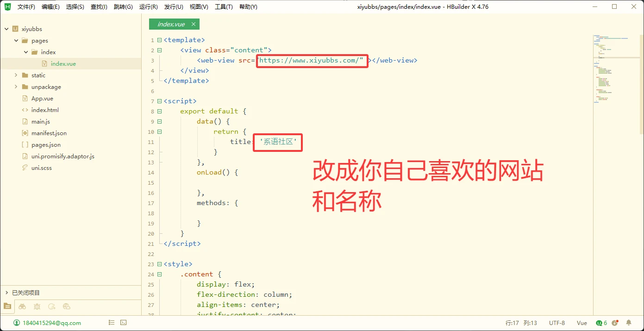Click the notification bell in status bar
Viewport: 644px width, 331px height.
point(629,323)
